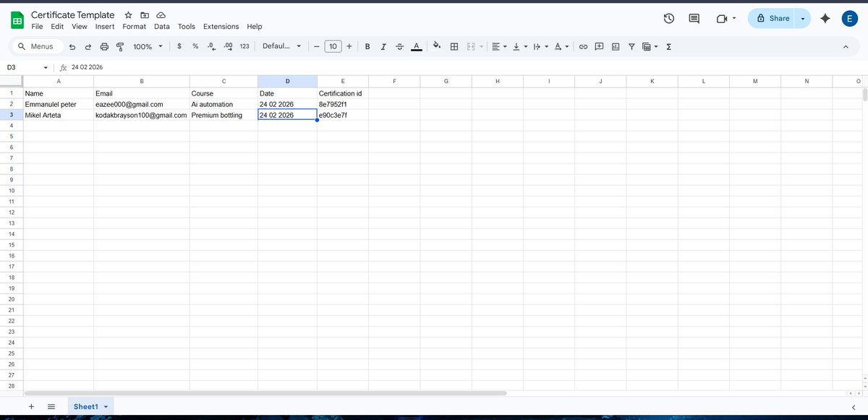Image resolution: width=868 pixels, height=420 pixels.
Task: Click the redo icon
Action: (x=88, y=46)
